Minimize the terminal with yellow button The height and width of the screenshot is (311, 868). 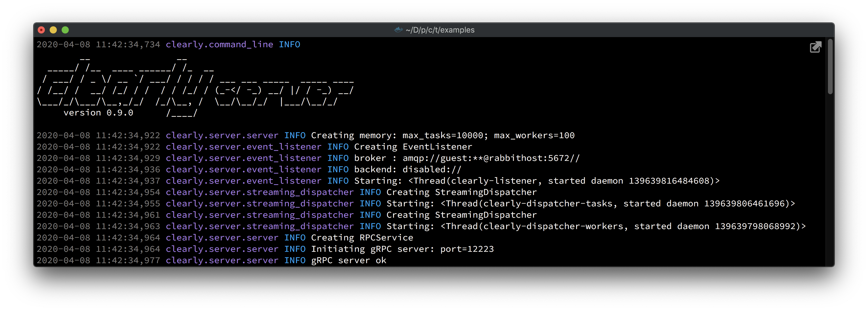53,30
